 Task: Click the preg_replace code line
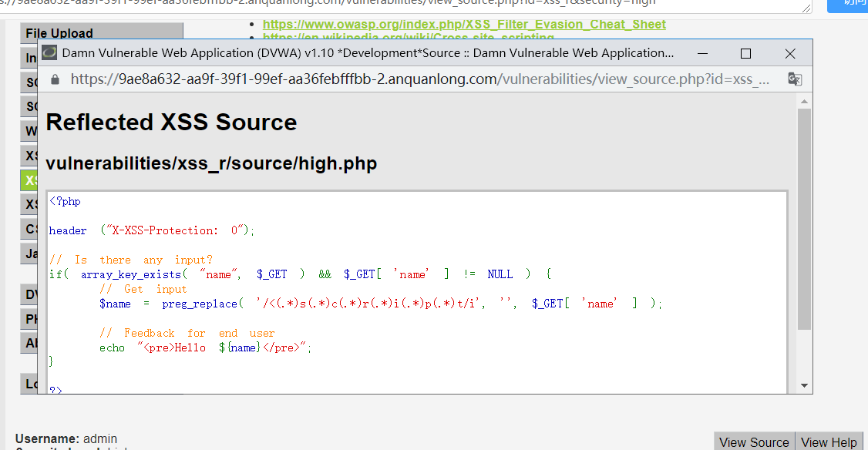click(381, 304)
